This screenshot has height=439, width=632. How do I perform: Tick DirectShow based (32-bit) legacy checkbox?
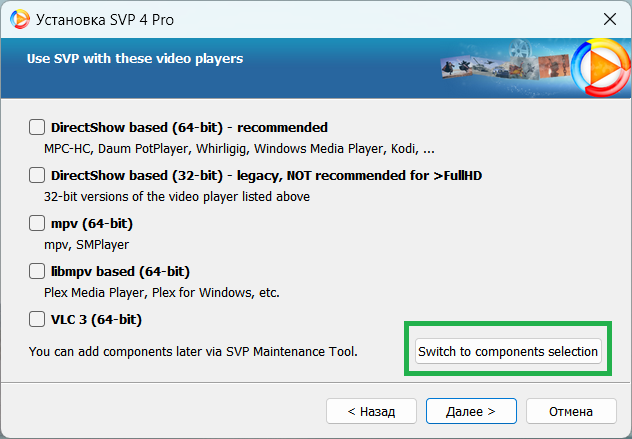pyautogui.click(x=37, y=175)
